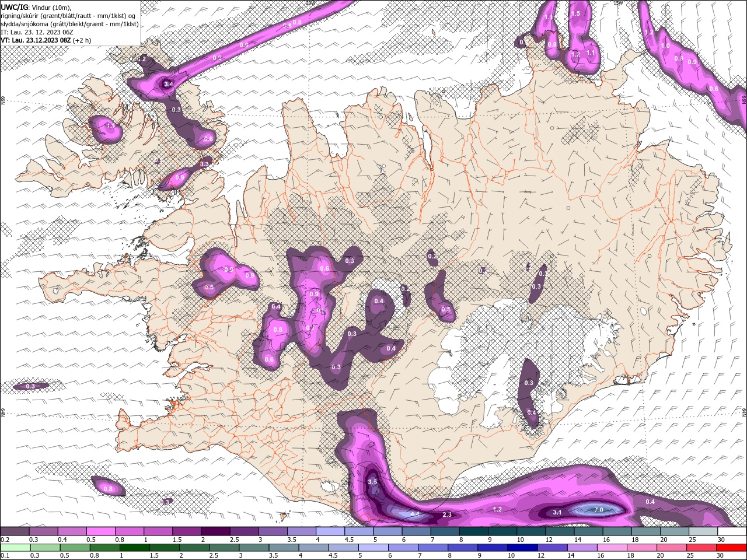Click the '0.8' label in the lower legend

[x=95, y=556]
